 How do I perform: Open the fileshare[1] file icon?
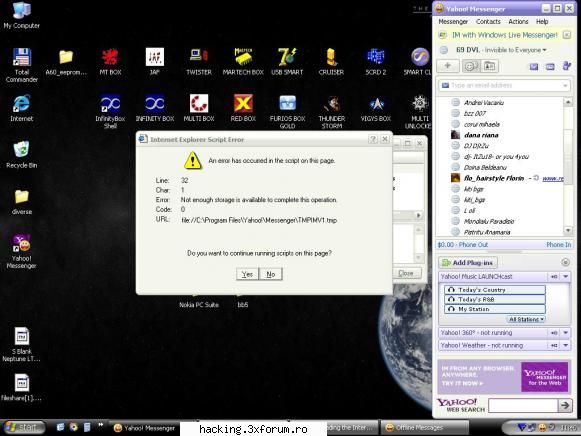[21, 388]
